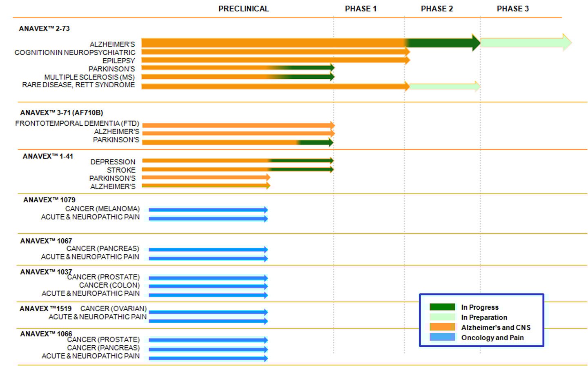The width and height of the screenshot is (588, 366).
Task: Click the PHASE 1 column header
Action: [361, 9]
